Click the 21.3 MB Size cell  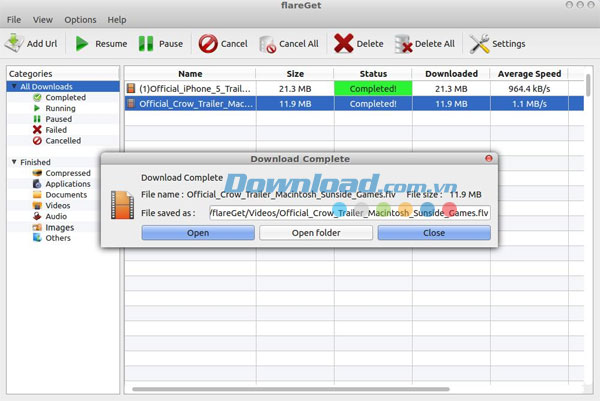[x=295, y=89]
